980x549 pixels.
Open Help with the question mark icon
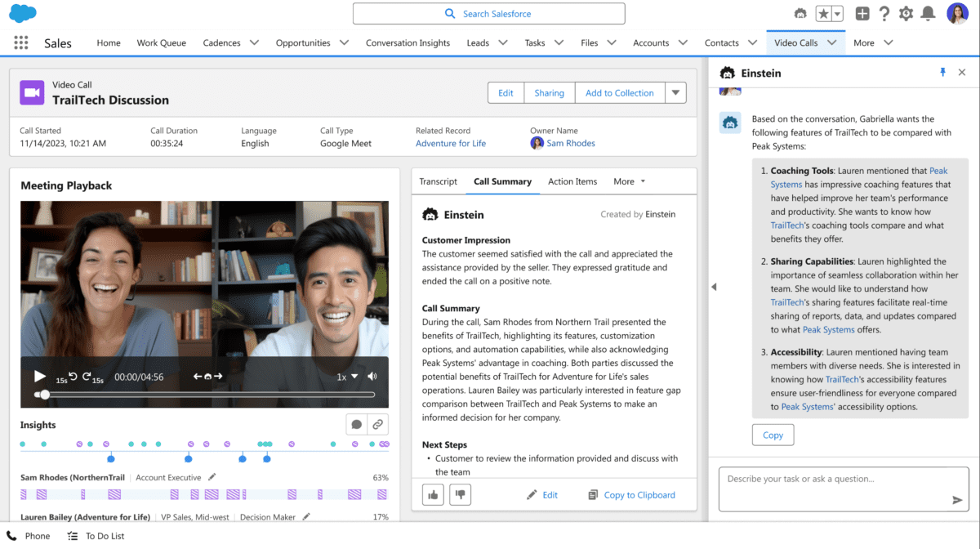[884, 13]
